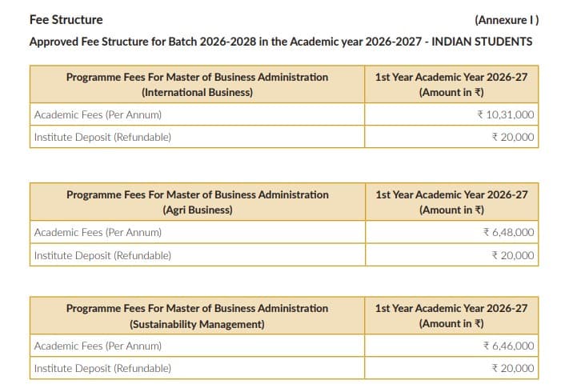This screenshot has height=392, width=561.
Task: Click the Sustainability Management programme header cell
Action: [x=197, y=315]
